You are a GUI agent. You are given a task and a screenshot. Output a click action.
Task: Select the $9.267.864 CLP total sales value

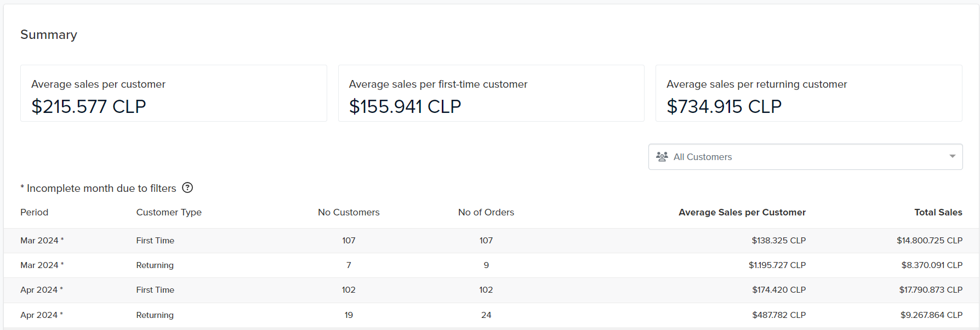pos(931,315)
